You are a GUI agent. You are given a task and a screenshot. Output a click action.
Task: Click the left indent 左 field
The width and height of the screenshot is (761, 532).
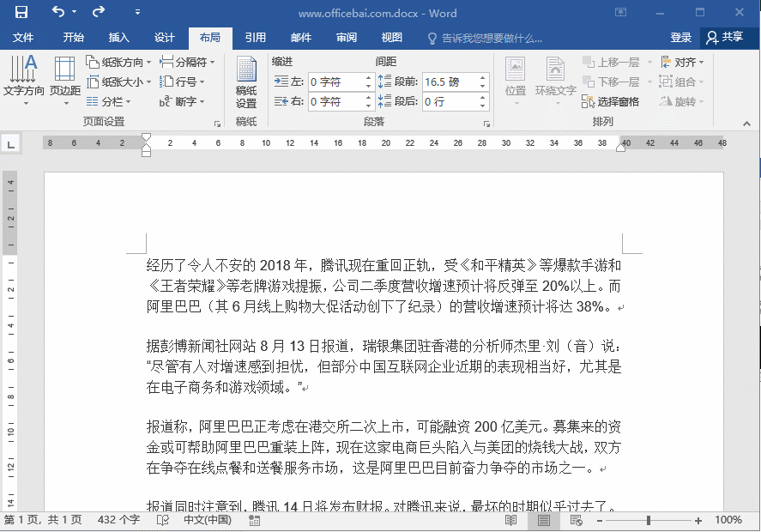337,82
